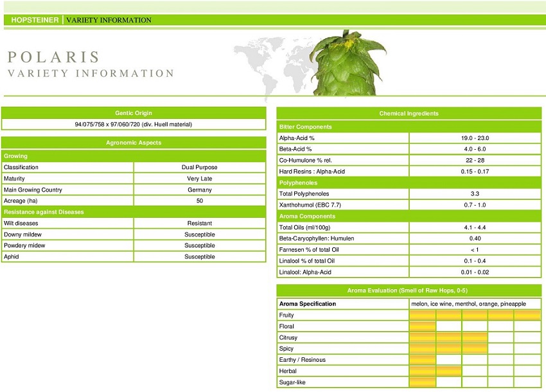Click the Aroma Components heading

307,217
